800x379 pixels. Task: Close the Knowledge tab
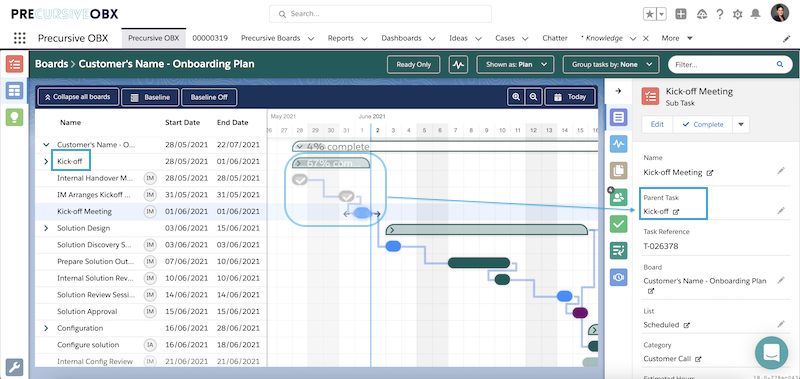[645, 38]
